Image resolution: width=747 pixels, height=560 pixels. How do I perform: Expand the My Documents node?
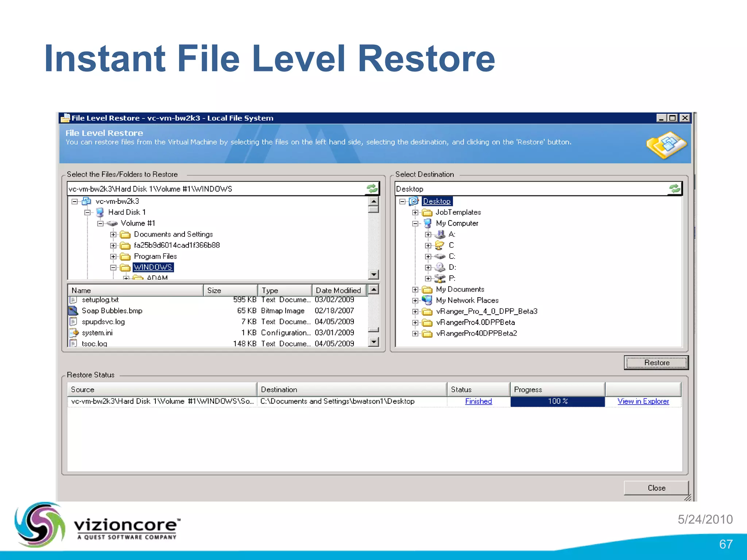pos(415,289)
